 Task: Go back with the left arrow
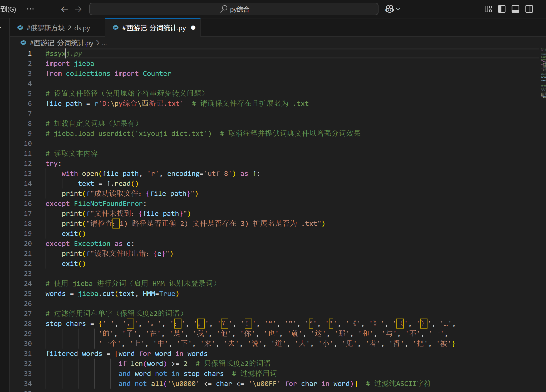coord(64,9)
